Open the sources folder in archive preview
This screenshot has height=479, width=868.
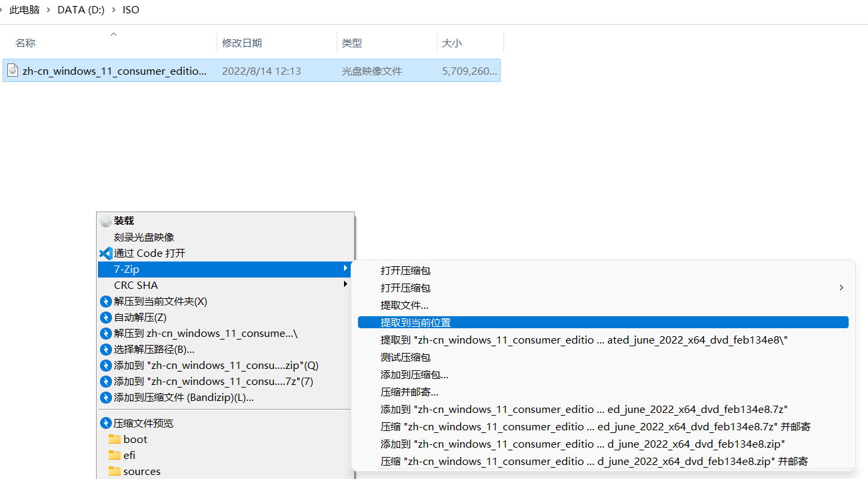point(141,471)
